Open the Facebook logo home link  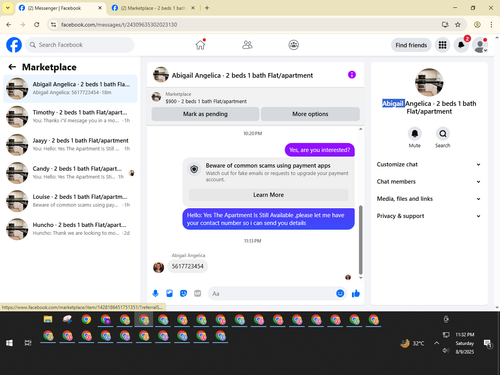click(14, 45)
